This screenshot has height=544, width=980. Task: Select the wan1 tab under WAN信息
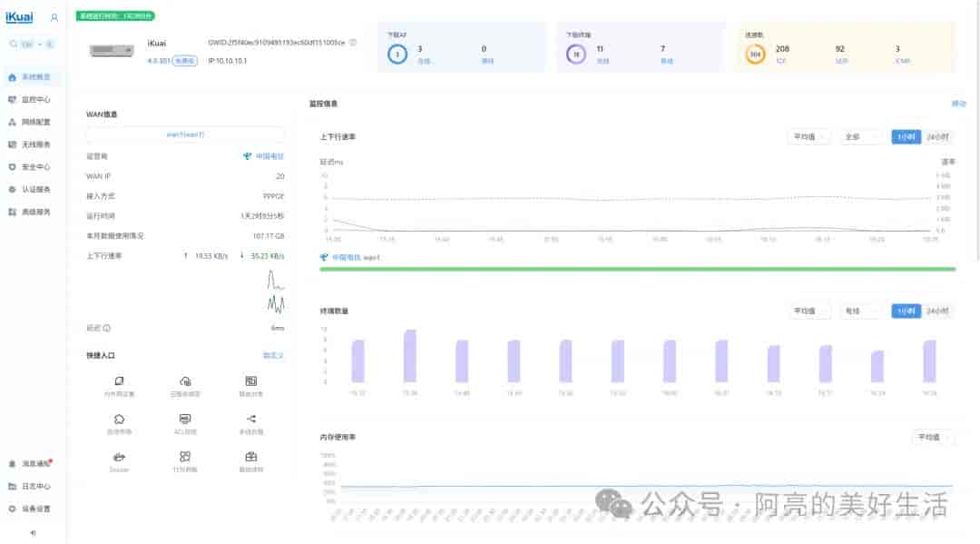(x=185, y=134)
